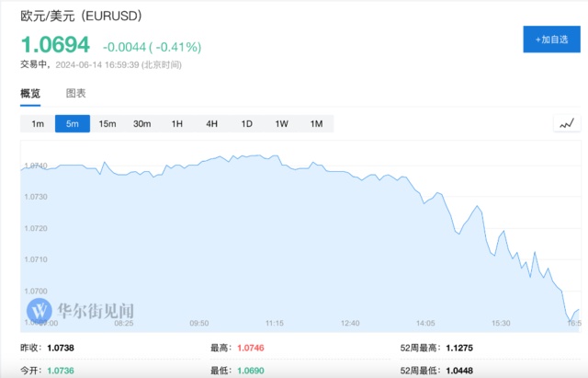Select the active 5m timeframe

click(x=73, y=123)
